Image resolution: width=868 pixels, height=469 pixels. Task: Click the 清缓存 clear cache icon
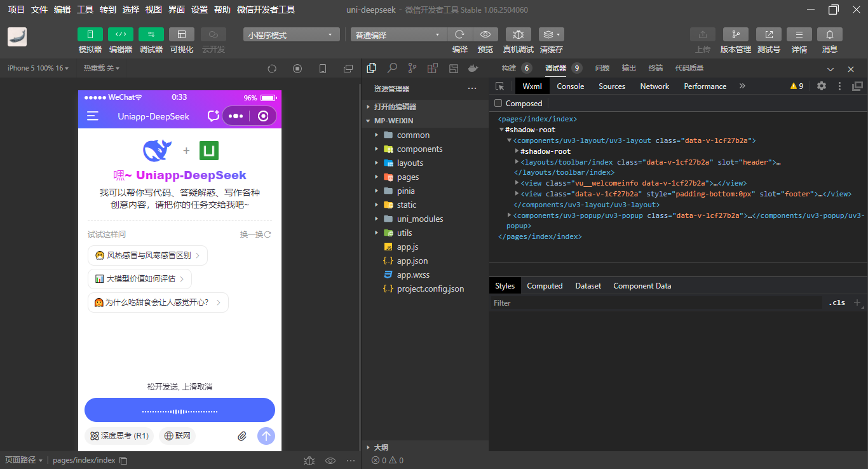tap(551, 34)
